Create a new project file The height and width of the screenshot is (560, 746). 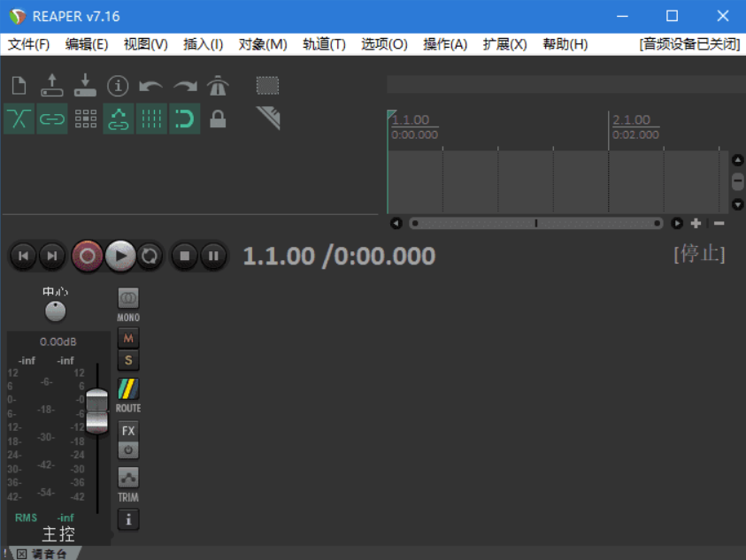pyautogui.click(x=19, y=86)
